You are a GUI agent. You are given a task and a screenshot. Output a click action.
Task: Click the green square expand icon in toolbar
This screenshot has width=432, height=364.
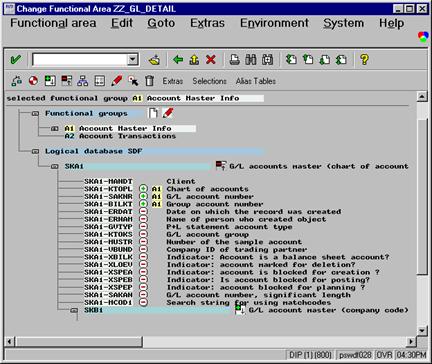click(x=50, y=81)
